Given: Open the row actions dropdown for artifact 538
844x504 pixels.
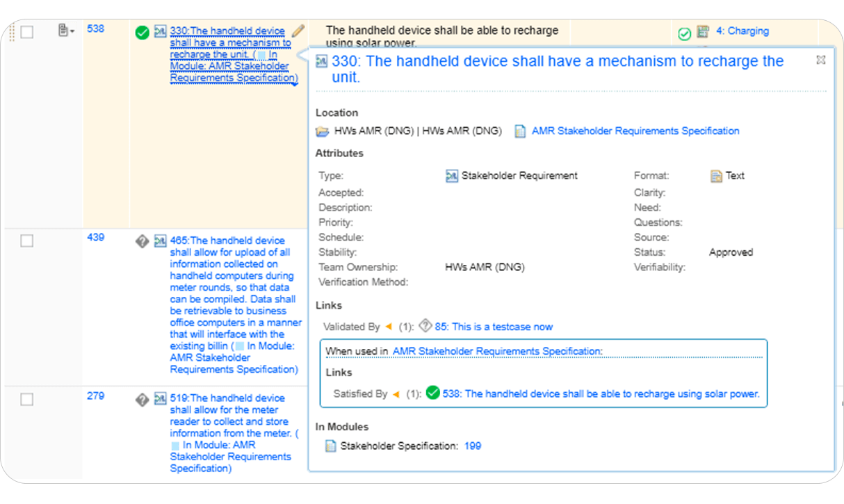Looking at the screenshot, I should 66,31.
